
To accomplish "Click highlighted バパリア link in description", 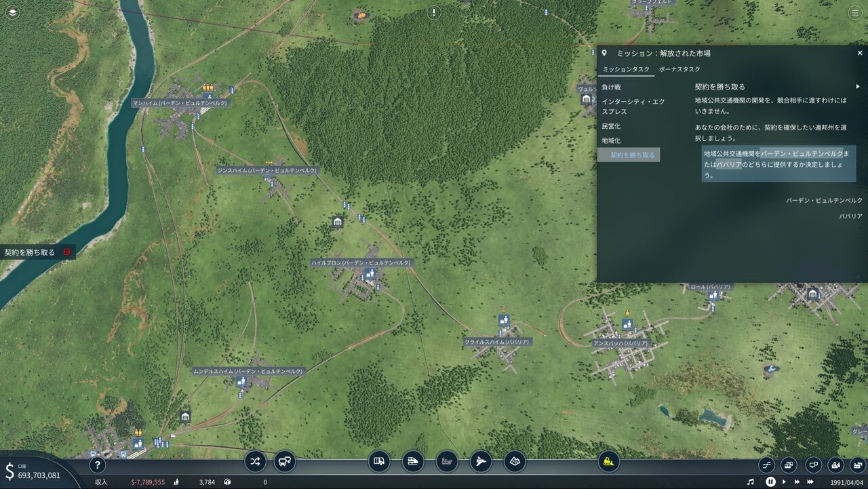I will pyautogui.click(x=728, y=164).
